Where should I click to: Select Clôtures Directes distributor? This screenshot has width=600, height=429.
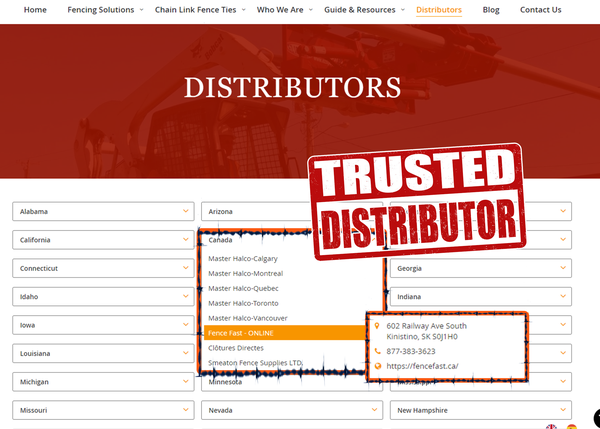[x=236, y=348]
